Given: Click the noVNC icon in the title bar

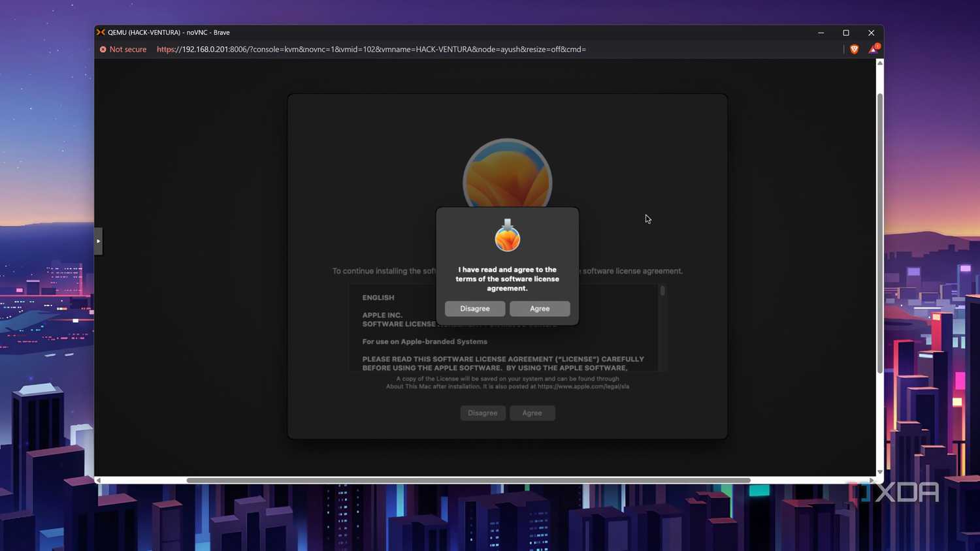Looking at the screenshot, I should tap(101, 32).
